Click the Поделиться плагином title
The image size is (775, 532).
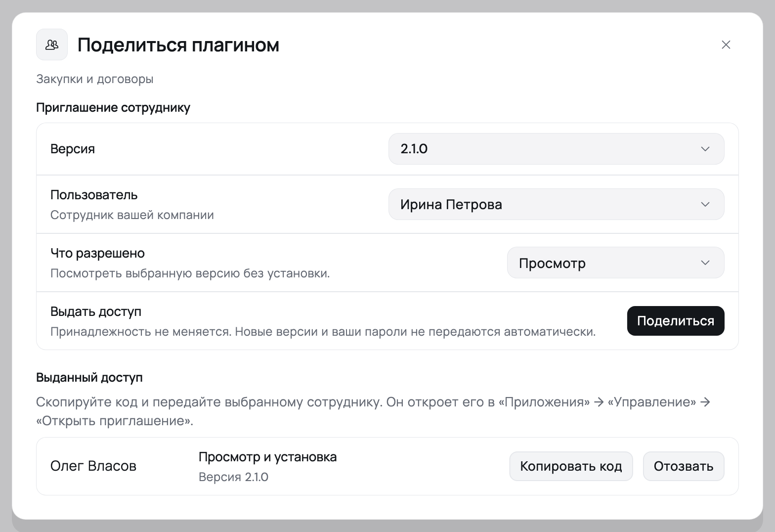178,45
